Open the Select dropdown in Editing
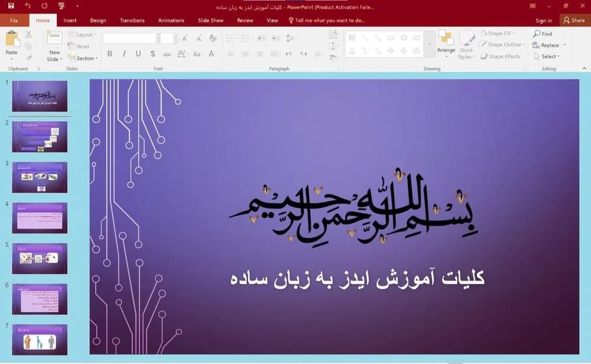This screenshot has width=591, height=364. pos(547,57)
